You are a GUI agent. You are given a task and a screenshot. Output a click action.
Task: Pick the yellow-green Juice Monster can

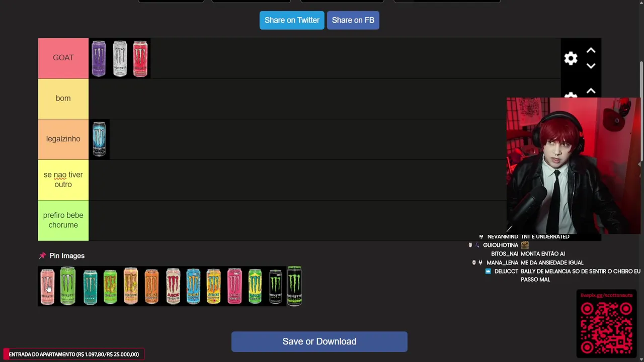pos(255,286)
